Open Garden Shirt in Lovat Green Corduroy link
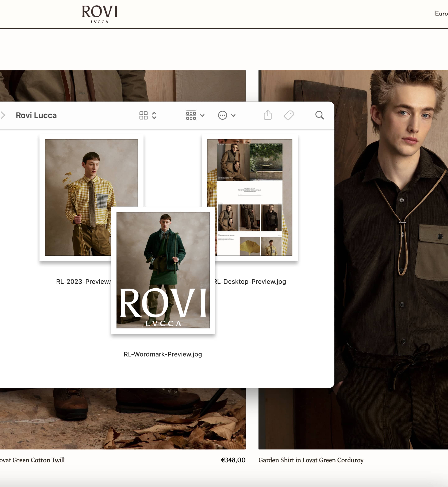 (x=311, y=460)
